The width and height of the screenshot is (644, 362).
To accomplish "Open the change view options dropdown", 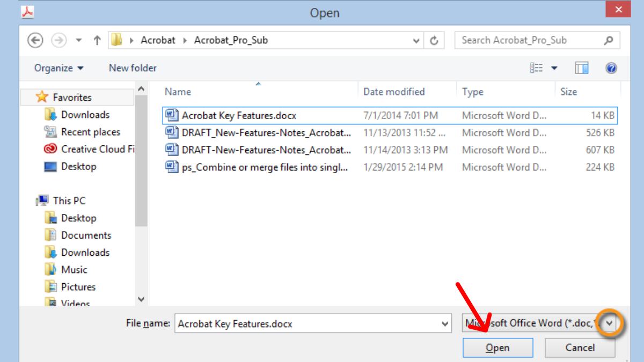I will click(554, 68).
